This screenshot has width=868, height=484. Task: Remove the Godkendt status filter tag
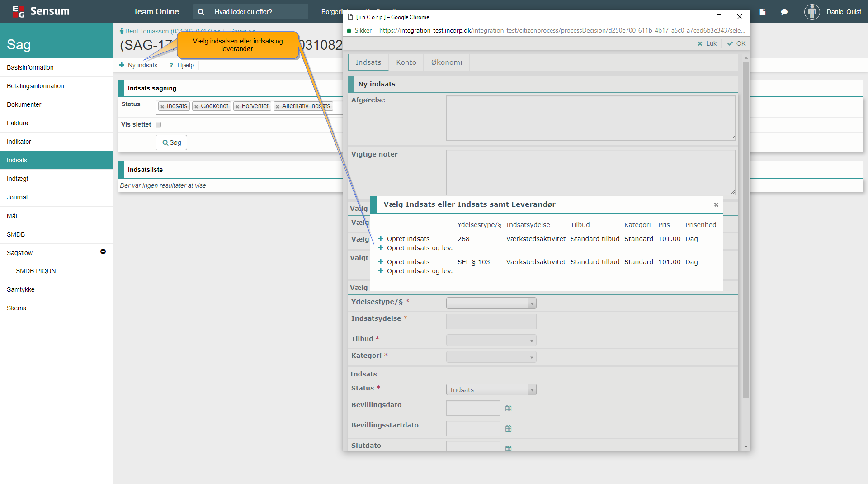(196, 107)
